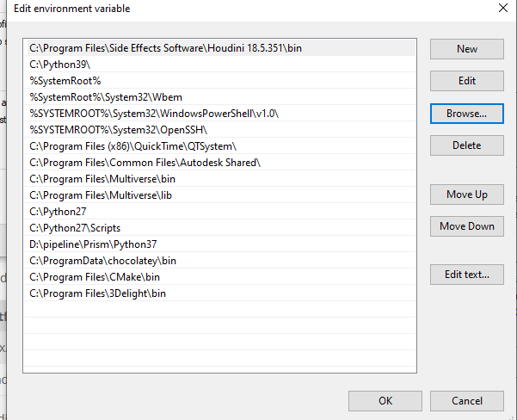Click the New button
Viewport: 517px width, 420px height.
pos(467,49)
